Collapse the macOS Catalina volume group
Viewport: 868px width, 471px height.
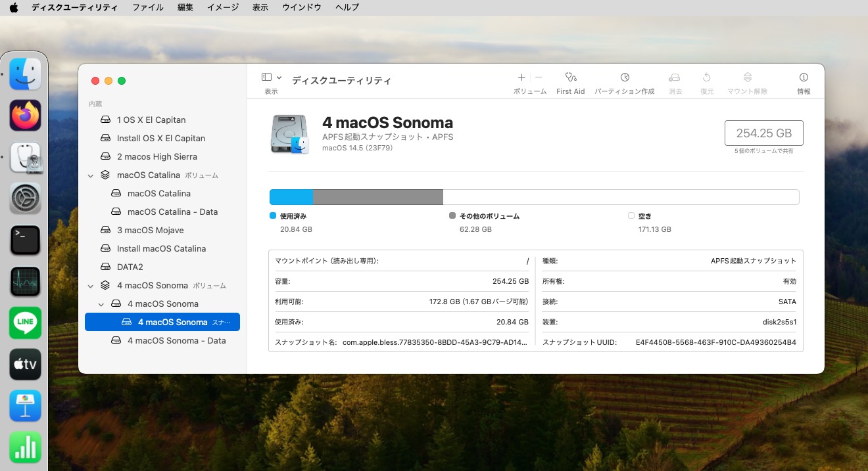[x=91, y=175]
